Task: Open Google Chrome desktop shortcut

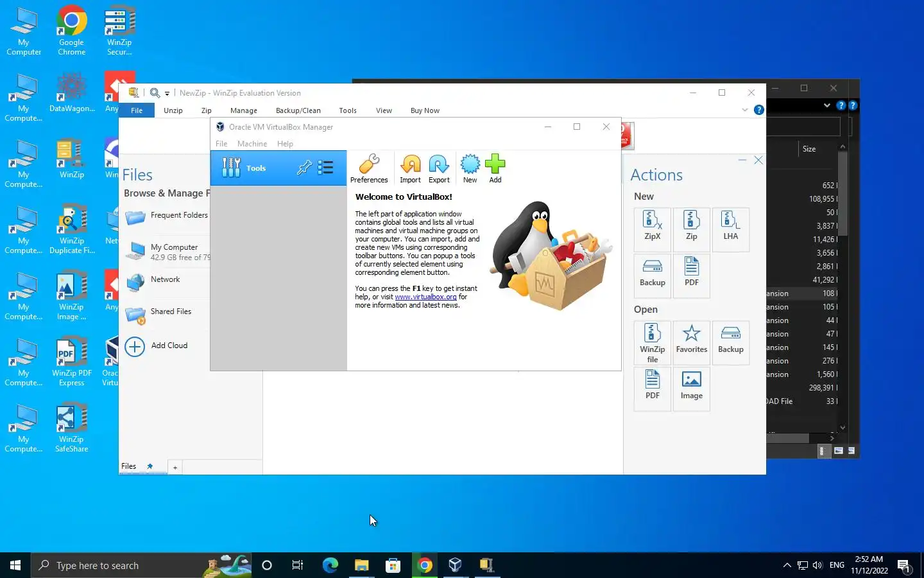Action: click(71, 31)
